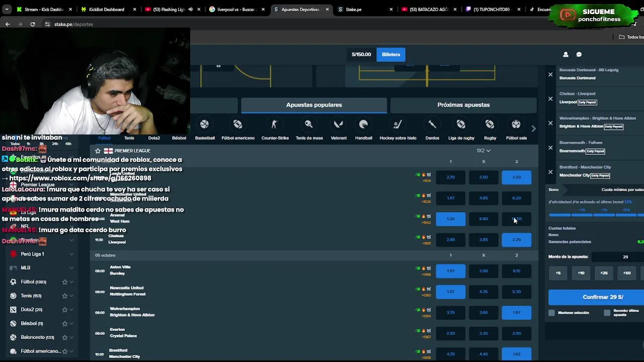
Task: Remove Borussia Dortmund selection from bet slip
Action: [x=550, y=74]
